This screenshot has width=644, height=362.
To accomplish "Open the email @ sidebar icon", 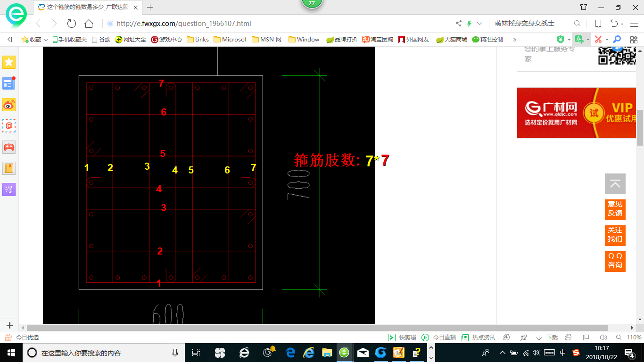I will click(x=9, y=126).
